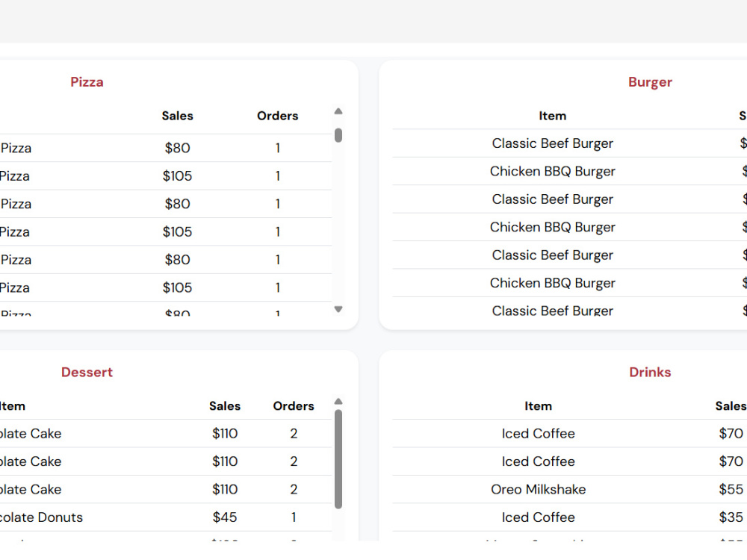Click the first $110 sales value in Dessert
The image size is (747, 560).
click(x=225, y=433)
